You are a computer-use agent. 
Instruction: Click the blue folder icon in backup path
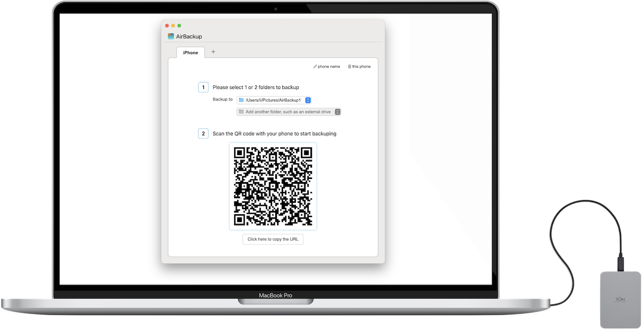point(241,100)
